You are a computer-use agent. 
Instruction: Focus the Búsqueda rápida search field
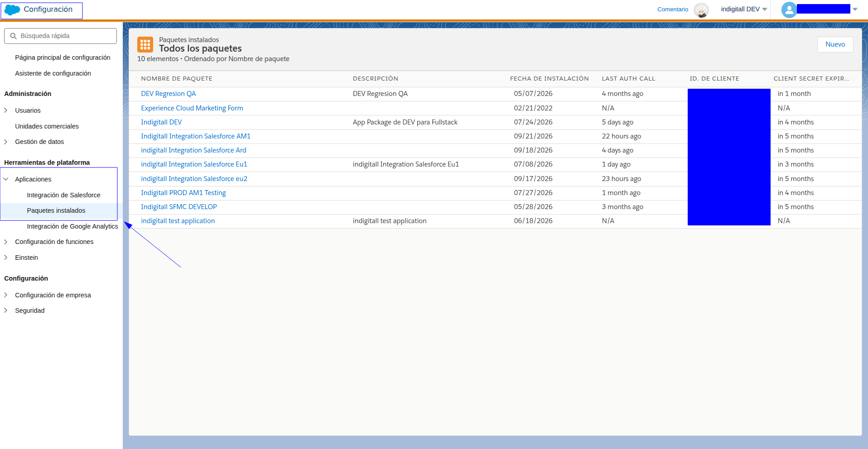[61, 36]
